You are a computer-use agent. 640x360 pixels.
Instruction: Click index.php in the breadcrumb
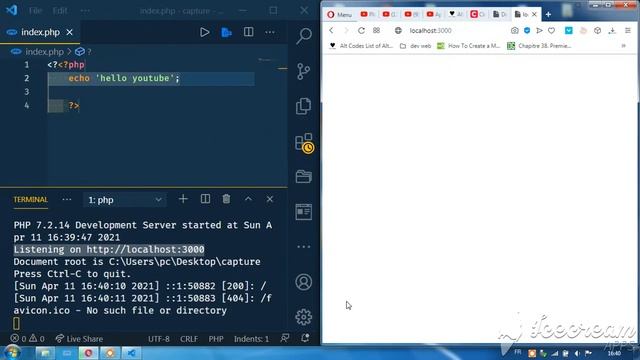44,52
